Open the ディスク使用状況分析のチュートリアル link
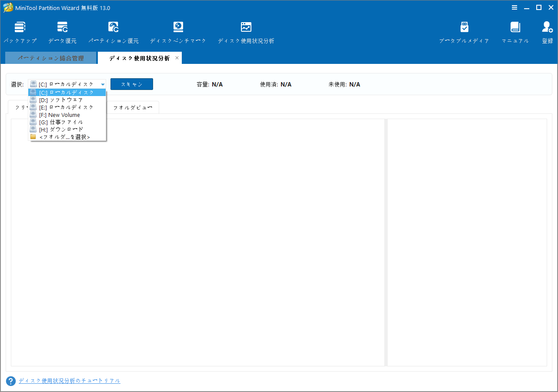This screenshot has width=558, height=392. (x=69, y=381)
